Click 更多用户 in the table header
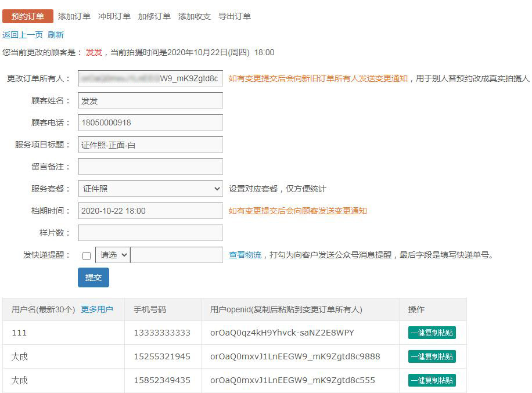This screenshot has width=532, height=393. pyautogui.click(x=97, y=309)
